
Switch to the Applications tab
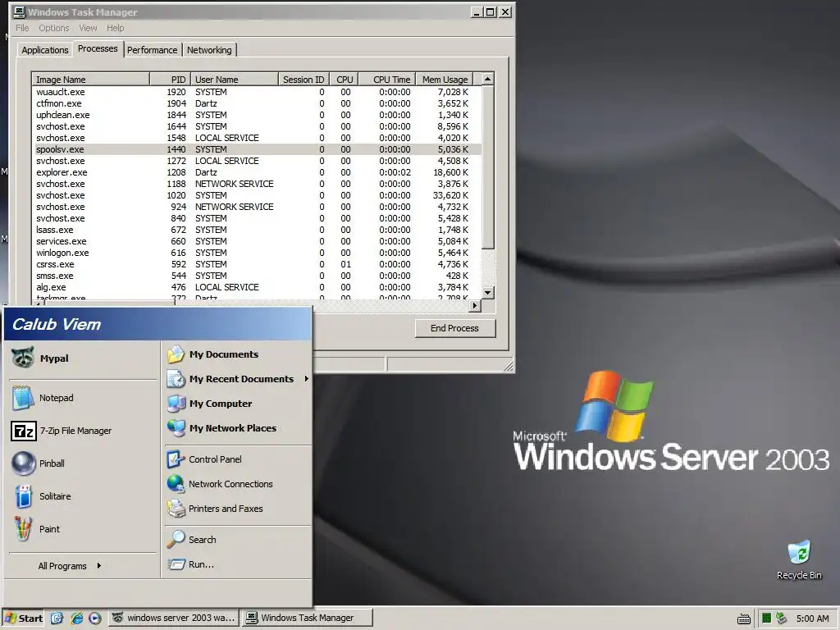[45, 50]
